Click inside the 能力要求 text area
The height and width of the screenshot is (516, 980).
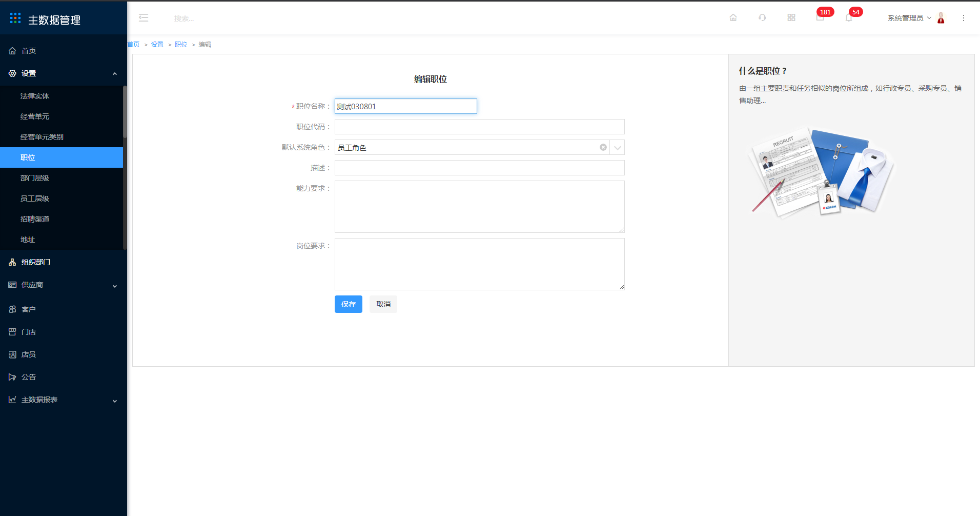(x=480, y=207)
